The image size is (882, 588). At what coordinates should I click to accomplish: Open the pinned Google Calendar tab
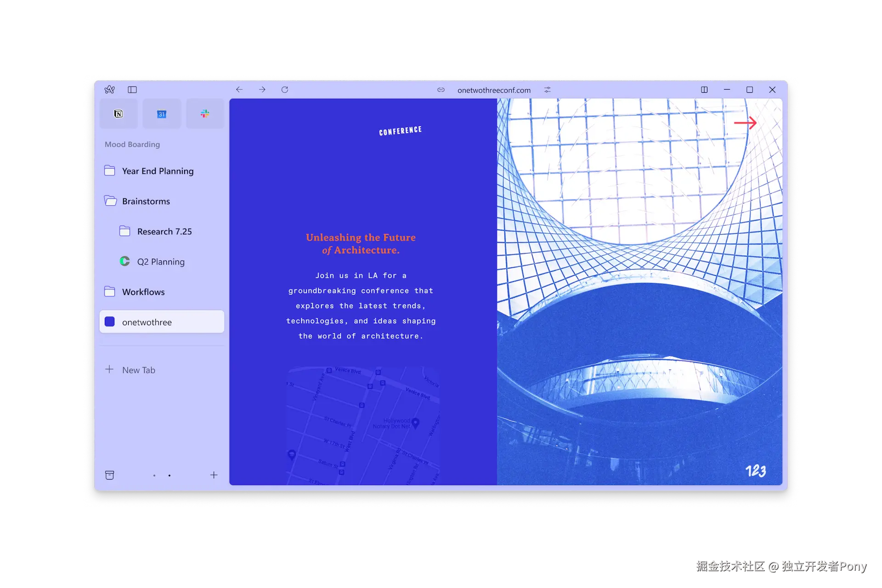[162, 113]
